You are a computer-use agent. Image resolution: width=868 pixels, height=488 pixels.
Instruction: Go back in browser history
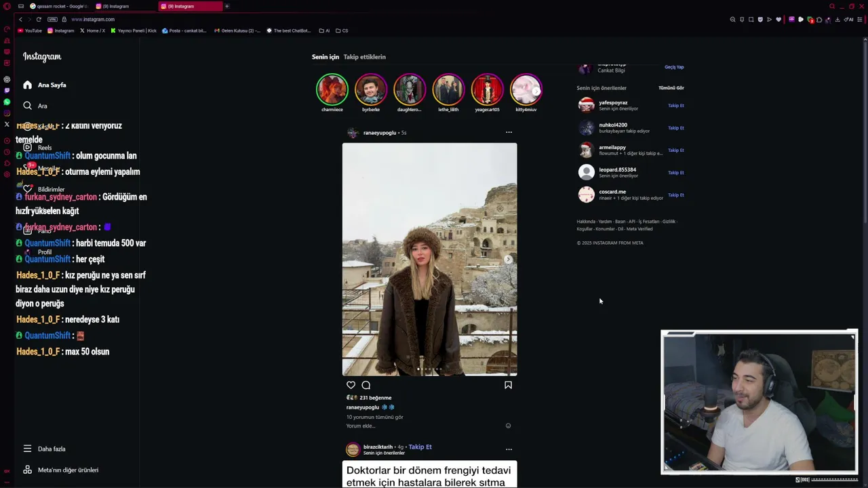click(20, 19)
